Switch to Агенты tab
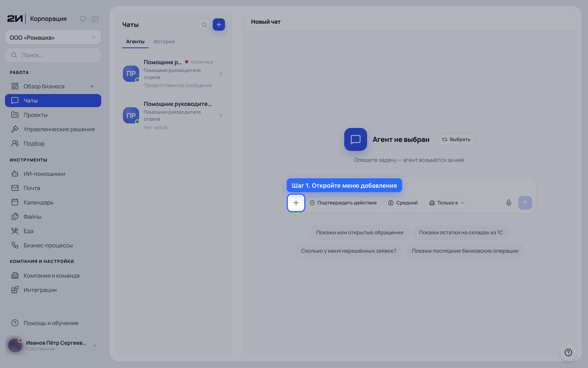 [x=135, y=42]
